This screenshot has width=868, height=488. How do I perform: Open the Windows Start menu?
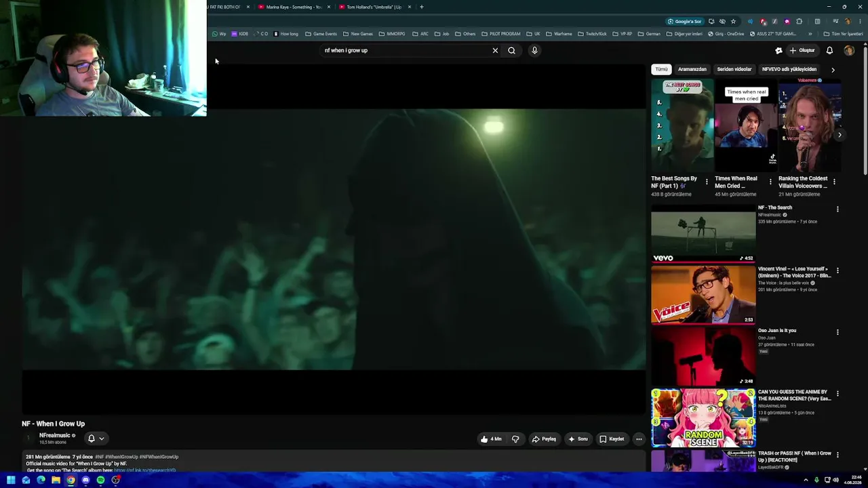point(11,480)
